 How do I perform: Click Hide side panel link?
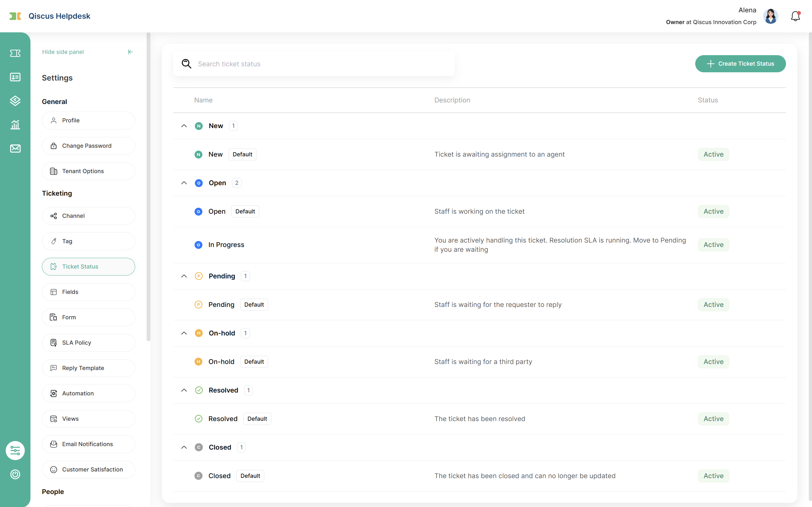[x=63, y=52]
